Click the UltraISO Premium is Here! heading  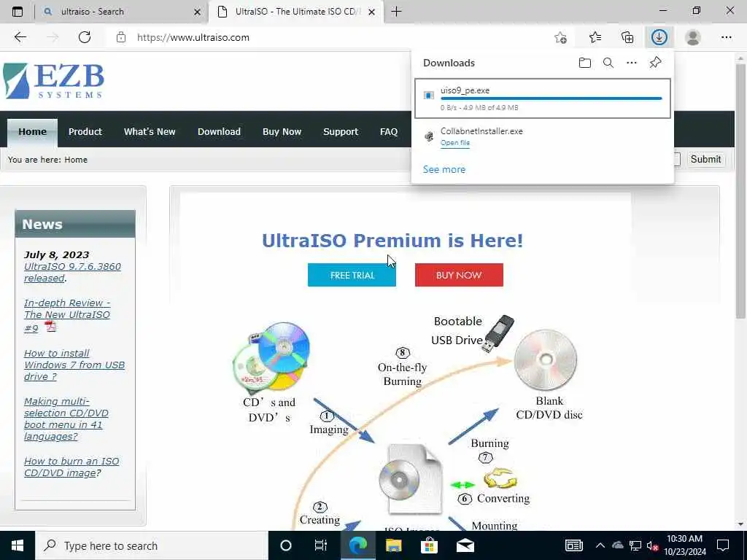[392, 241]
